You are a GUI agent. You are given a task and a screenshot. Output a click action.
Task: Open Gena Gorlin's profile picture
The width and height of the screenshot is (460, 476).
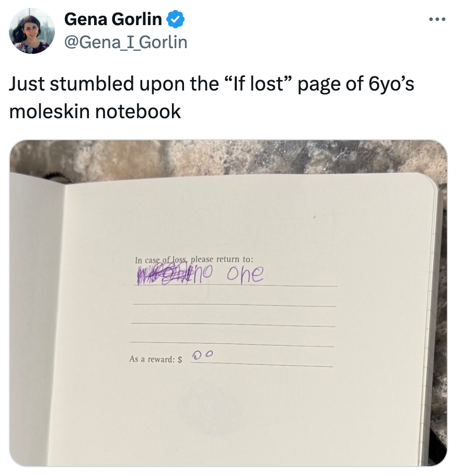32,31
